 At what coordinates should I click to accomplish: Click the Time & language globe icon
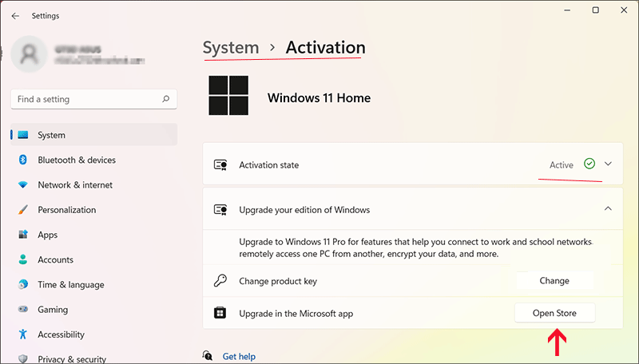(x=23, y=284)
